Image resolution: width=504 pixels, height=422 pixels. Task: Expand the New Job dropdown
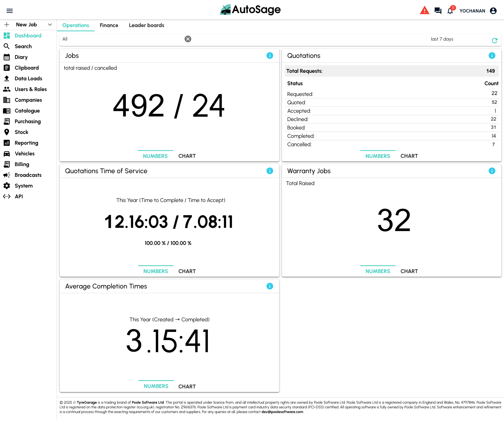[50, 24]
